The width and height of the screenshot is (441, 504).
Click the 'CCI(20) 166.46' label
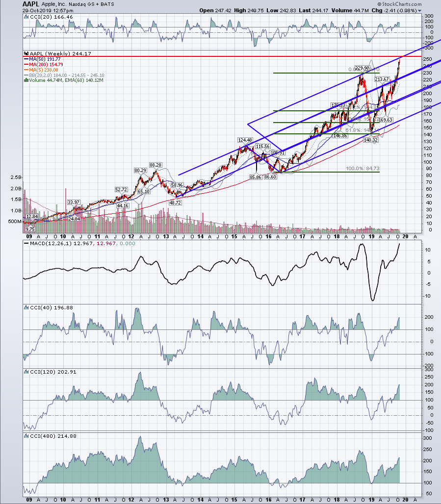click(x=52, y=17)
